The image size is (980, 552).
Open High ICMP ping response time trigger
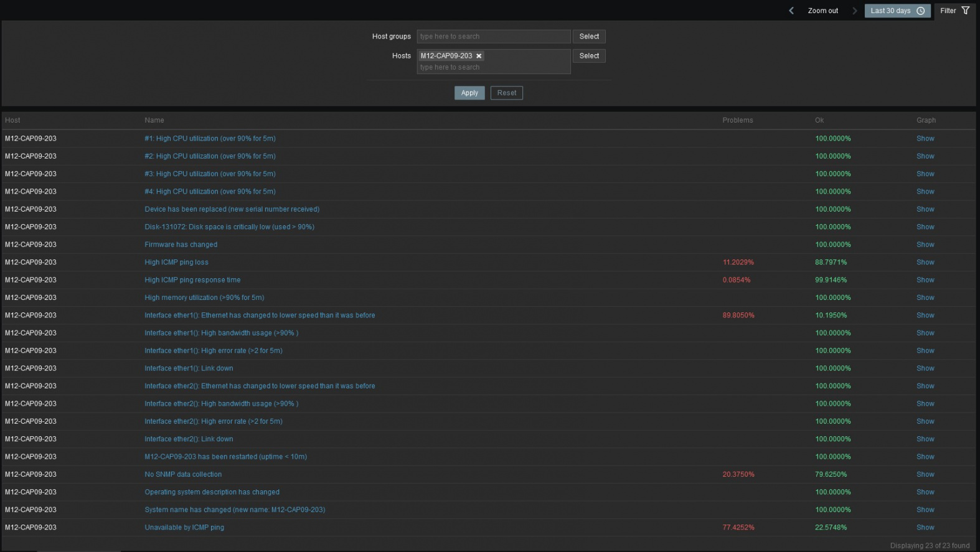(192, 280)
